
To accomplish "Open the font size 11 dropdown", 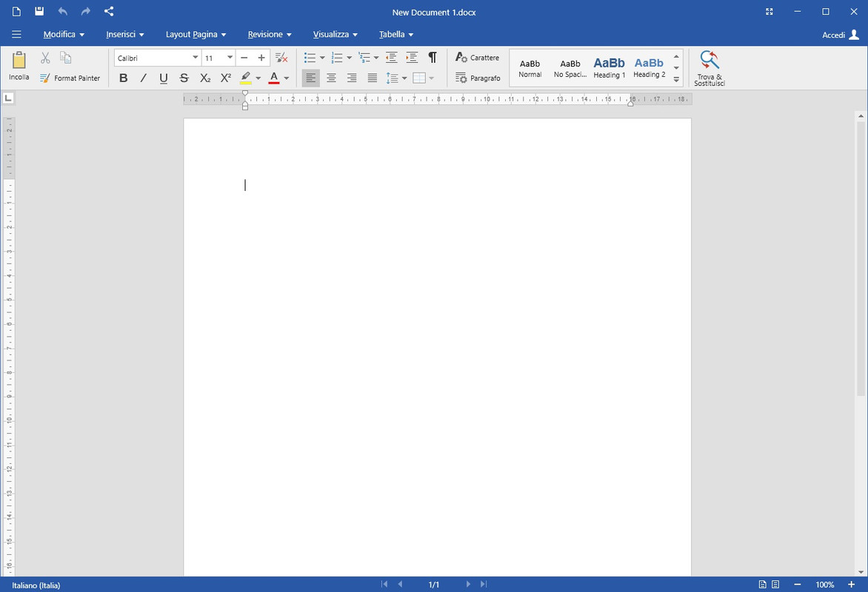I will [x=230, y=58].
